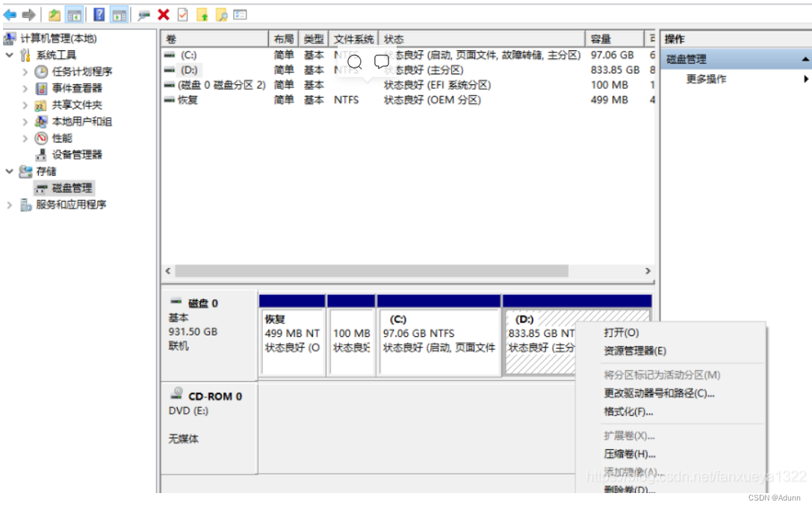Select the 100 MB EFI partition block

351,335
